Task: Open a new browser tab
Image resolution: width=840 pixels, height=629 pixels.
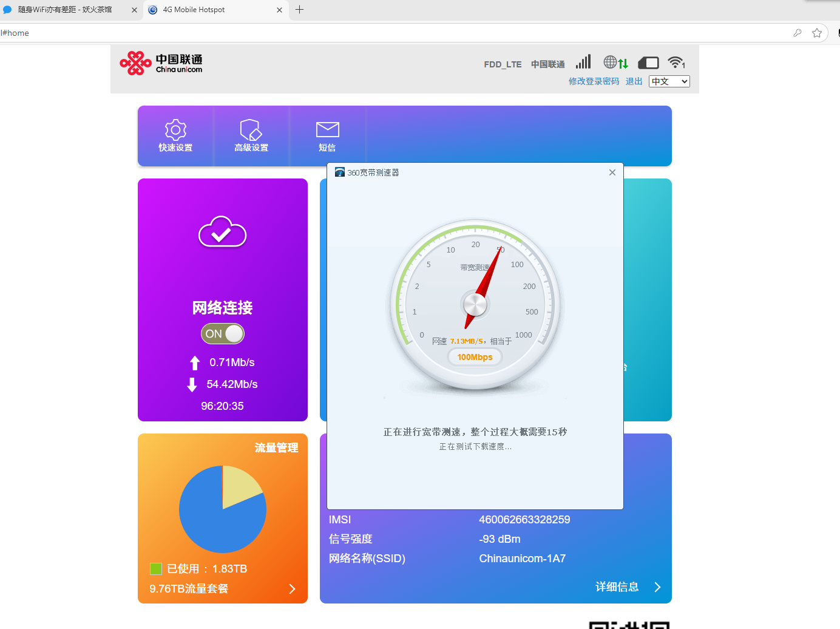Action: tap(299, 9)
